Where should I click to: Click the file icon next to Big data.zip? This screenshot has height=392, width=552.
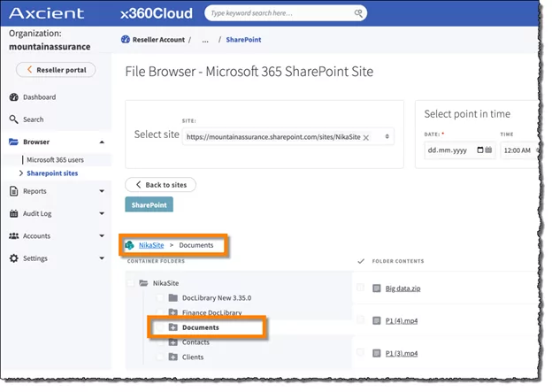pyautogui.click(x=377, y=288)
